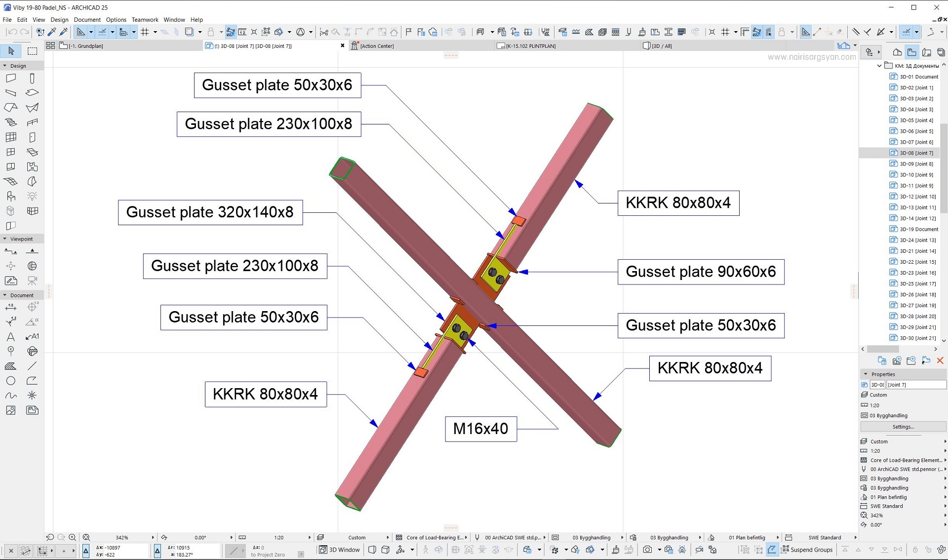This screenshot has width=948, height=560.
Task: Delete the selected view with red X
Action: [x=940, y=361]
